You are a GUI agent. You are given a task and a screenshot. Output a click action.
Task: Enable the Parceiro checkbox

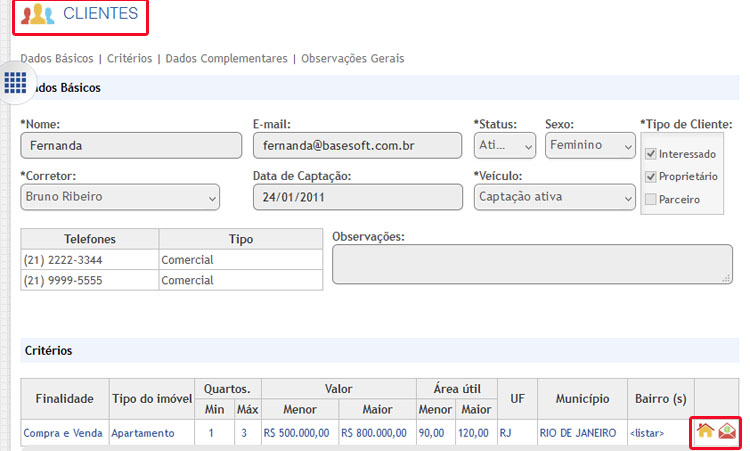(650, 199)
